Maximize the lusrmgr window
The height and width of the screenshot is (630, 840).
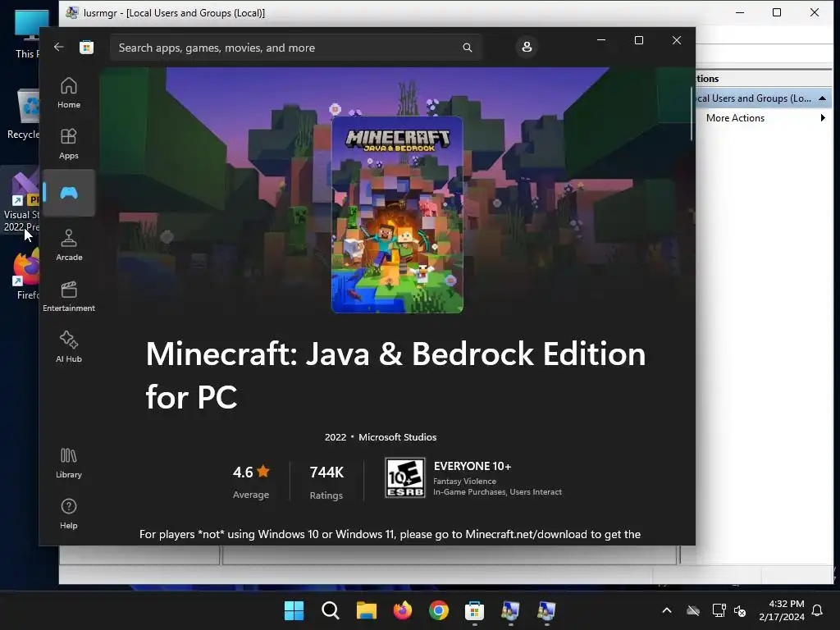point(777,12)
